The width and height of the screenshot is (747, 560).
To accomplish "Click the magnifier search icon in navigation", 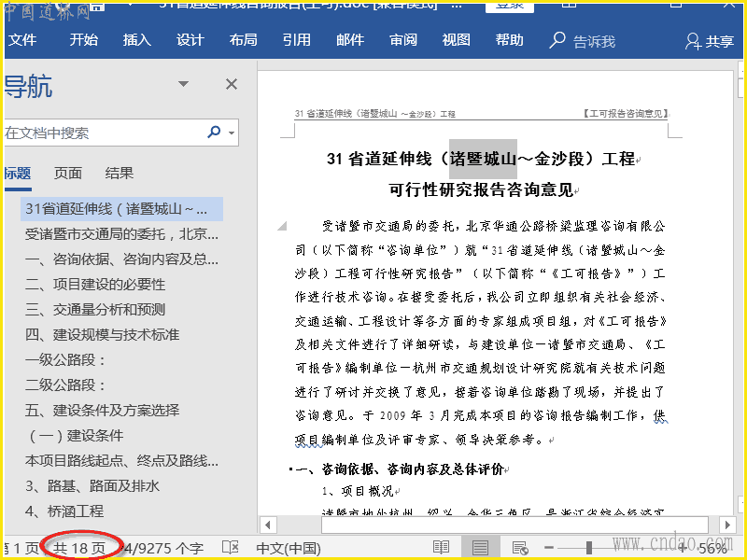I will click(215, 132).
